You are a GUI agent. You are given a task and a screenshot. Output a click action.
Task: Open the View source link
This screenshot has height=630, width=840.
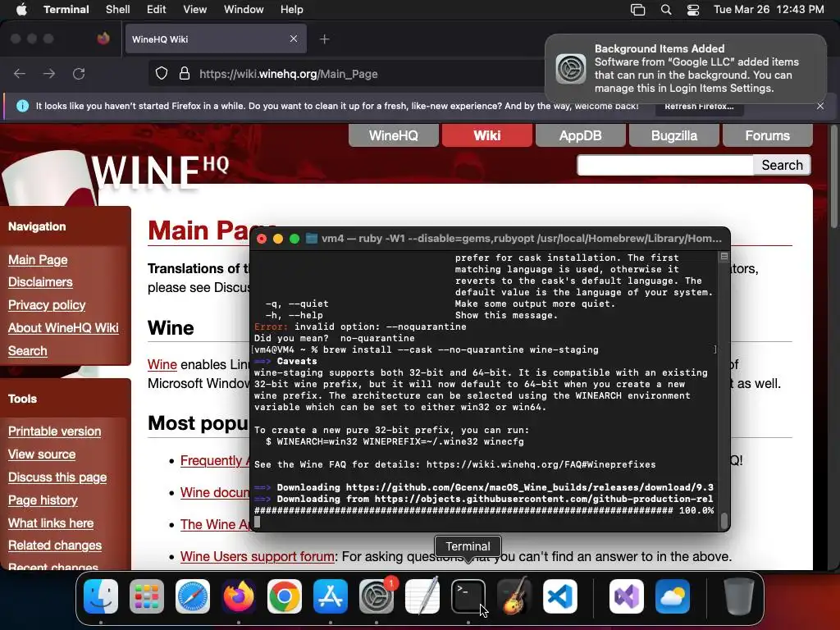(42, 454)
